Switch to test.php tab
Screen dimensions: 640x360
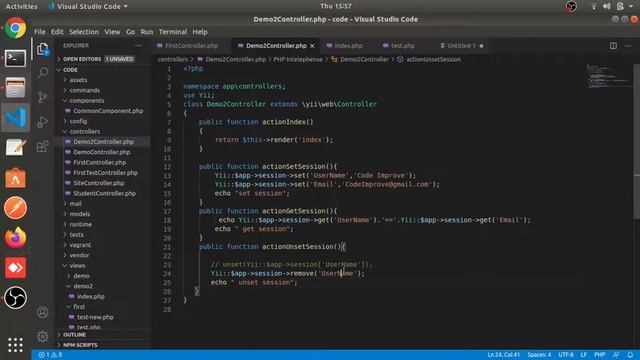(x=402, y=46)
